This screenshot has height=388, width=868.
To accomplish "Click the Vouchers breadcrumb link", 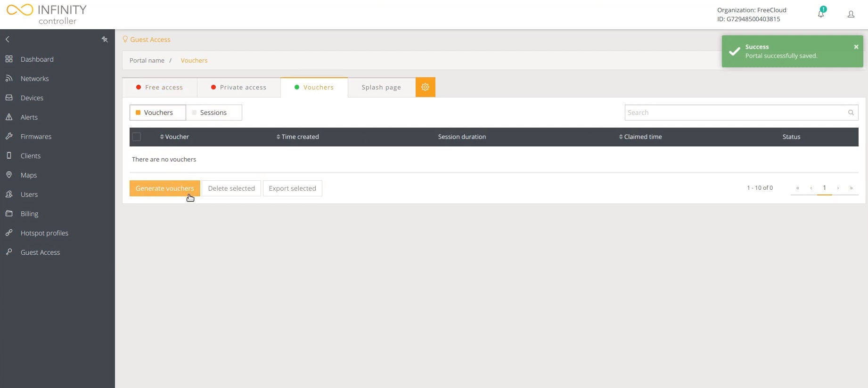I will [194, 61].
